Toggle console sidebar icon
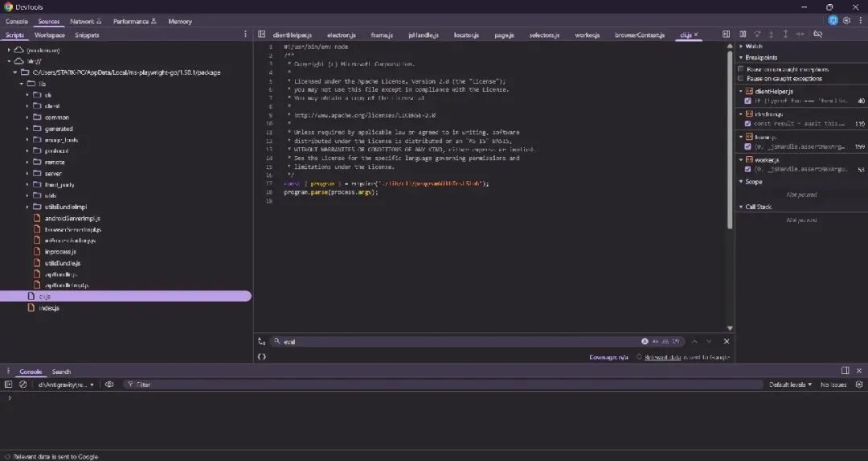 coord(8,384)
